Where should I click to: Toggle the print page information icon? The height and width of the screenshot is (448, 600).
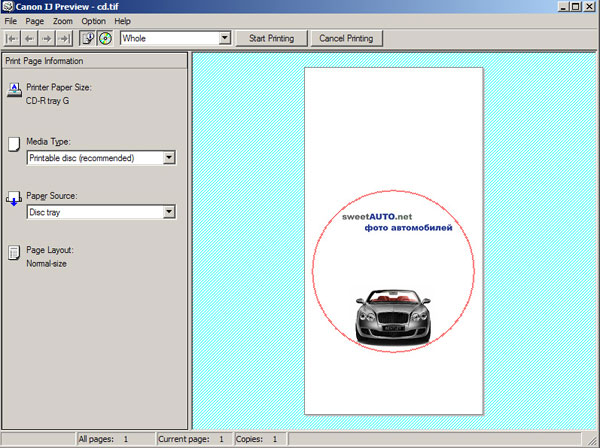(x=88, y=38)
